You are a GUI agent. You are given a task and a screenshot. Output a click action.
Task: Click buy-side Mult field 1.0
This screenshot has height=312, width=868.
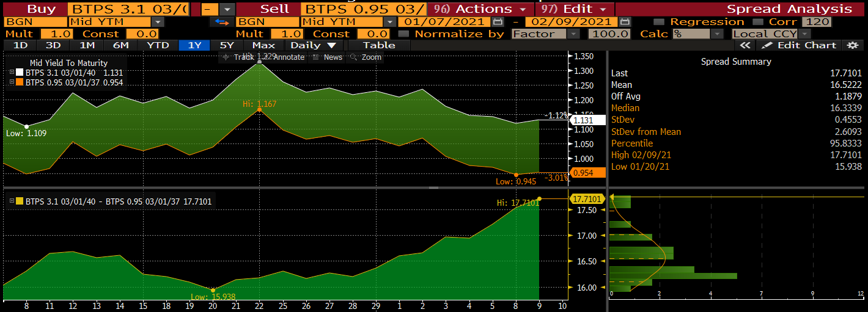tap(58, 34)
